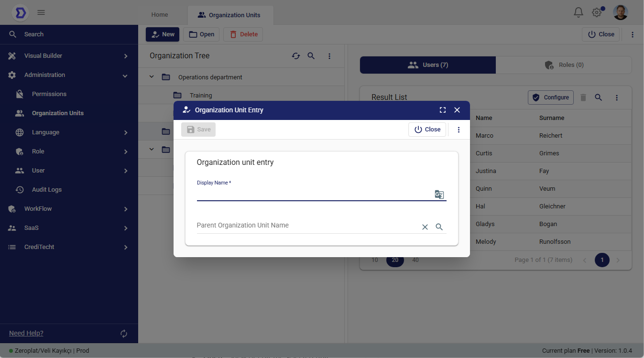Open the Need Help? link
The width and height of the screenshot is (644, 358).
[x=26, y=333]
